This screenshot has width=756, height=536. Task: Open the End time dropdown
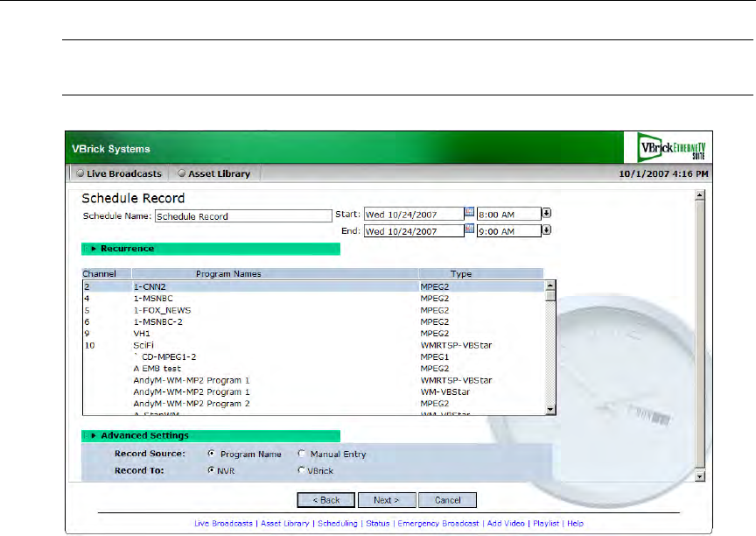coord(546,230)
